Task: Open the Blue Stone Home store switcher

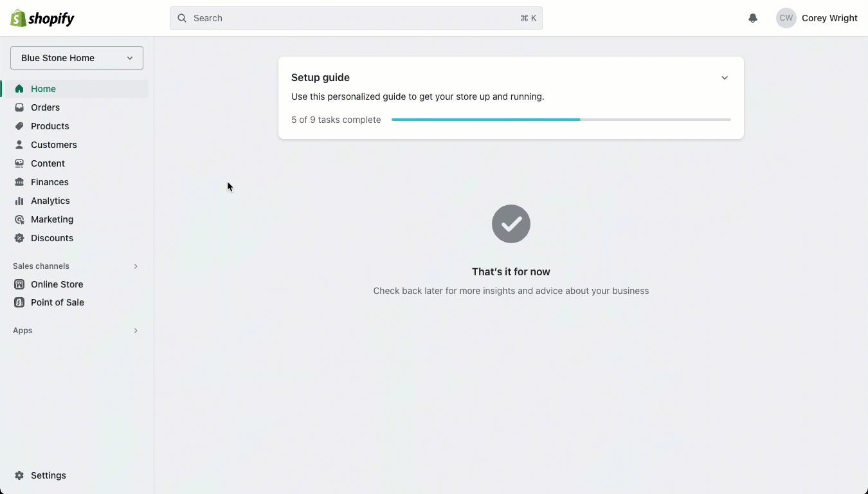Action: 76,58
